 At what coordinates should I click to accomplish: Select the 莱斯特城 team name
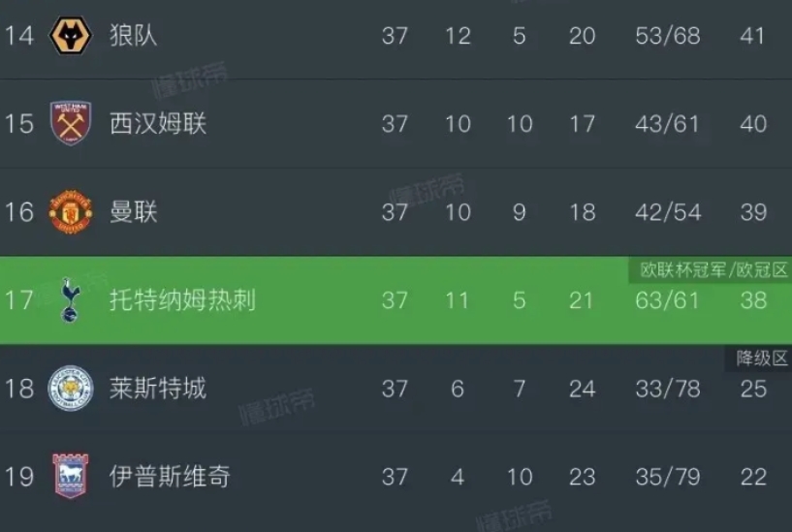click(158, 389)
